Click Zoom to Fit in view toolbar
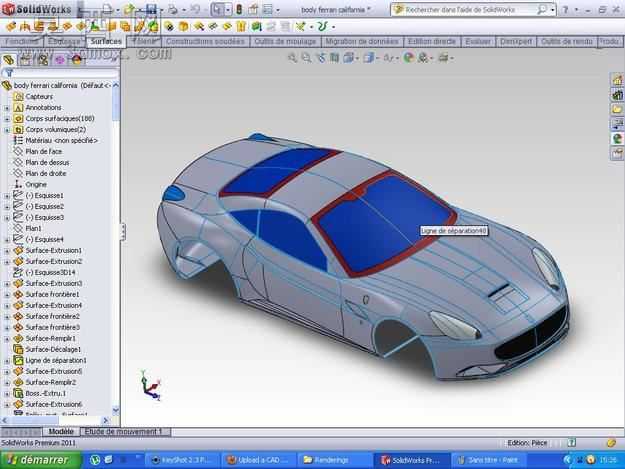The image size is (625, 469). pos(293,58)
